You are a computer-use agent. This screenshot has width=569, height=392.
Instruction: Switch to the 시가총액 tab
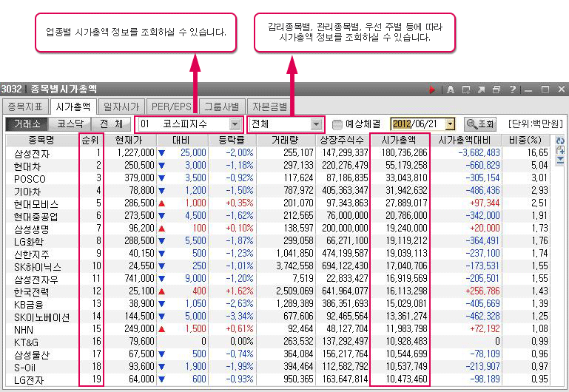pos(73,107)
